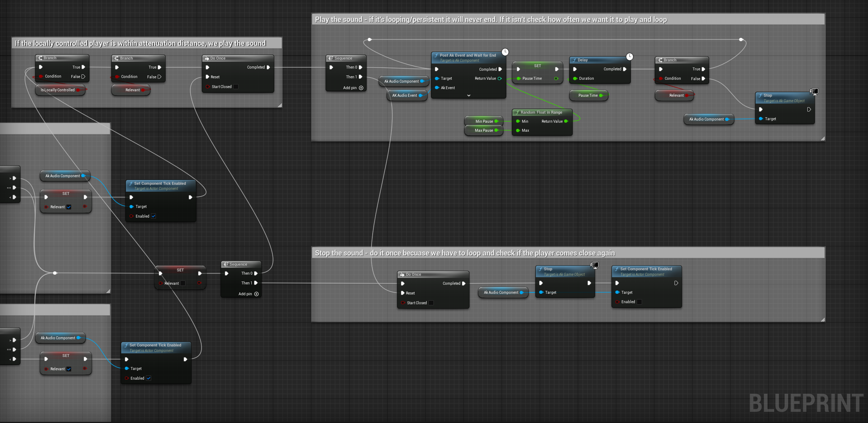Click the Then 1 pin on top Sequence node
Image resolution: width=868 pixels, height=423 pixels.
[x=361, y=77]
